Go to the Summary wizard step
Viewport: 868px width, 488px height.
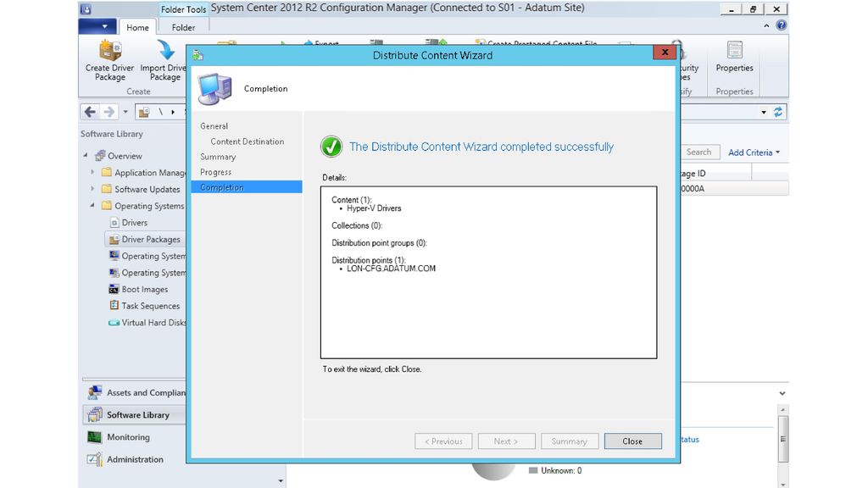tap(218, 157)
